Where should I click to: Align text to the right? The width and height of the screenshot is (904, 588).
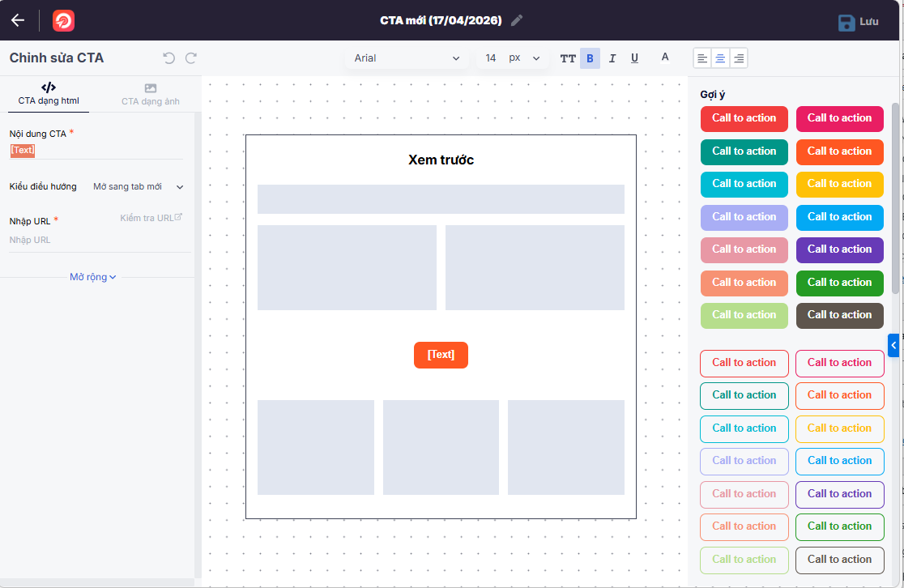738,58
